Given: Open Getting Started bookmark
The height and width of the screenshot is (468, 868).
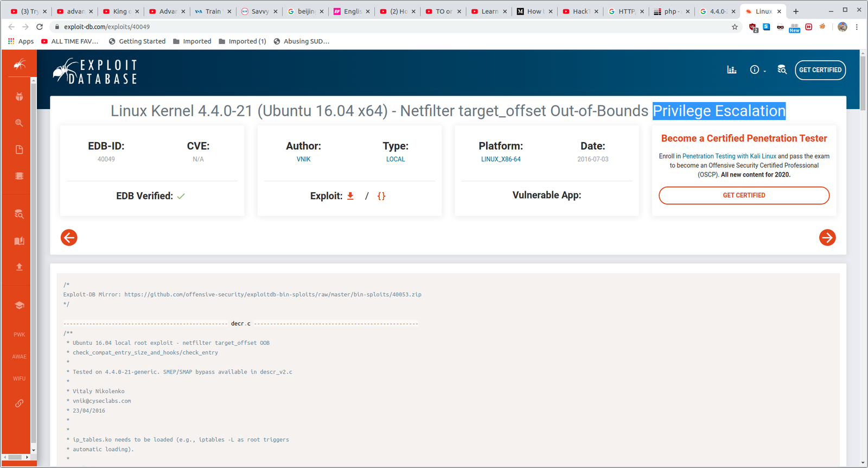Looking at the screenshot, I should click(137, 41).
